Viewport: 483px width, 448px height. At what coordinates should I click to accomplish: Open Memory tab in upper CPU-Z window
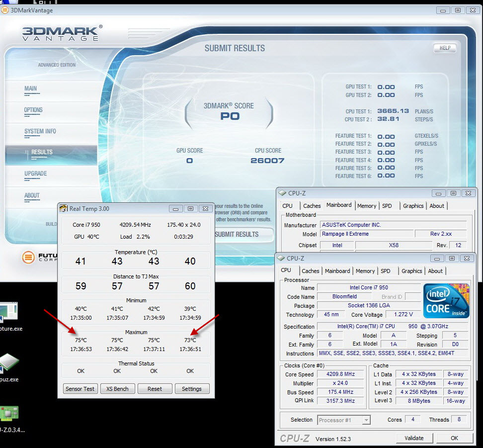point(367,206)
